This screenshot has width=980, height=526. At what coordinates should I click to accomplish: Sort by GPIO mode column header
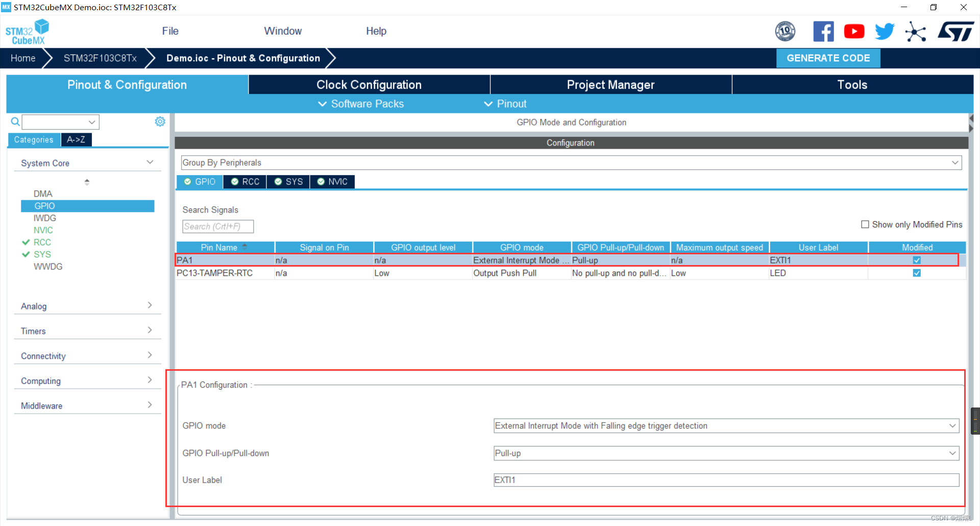tap(522, 247)
